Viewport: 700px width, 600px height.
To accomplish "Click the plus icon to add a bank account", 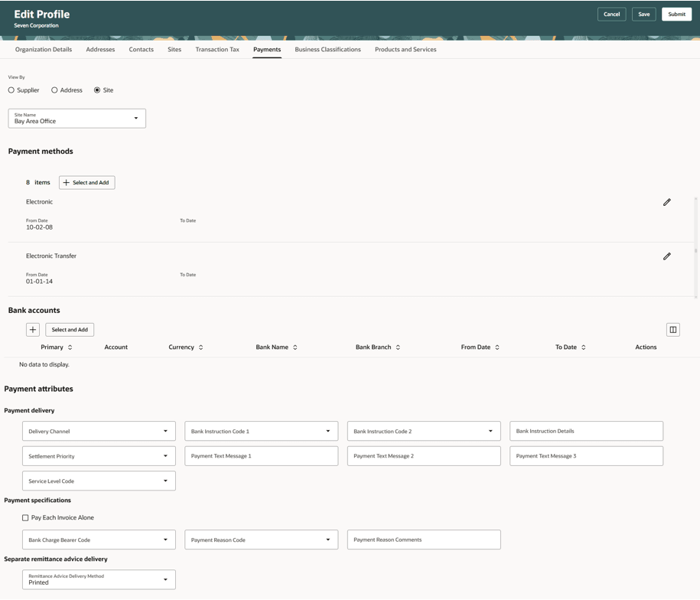I will pos(32,329).
